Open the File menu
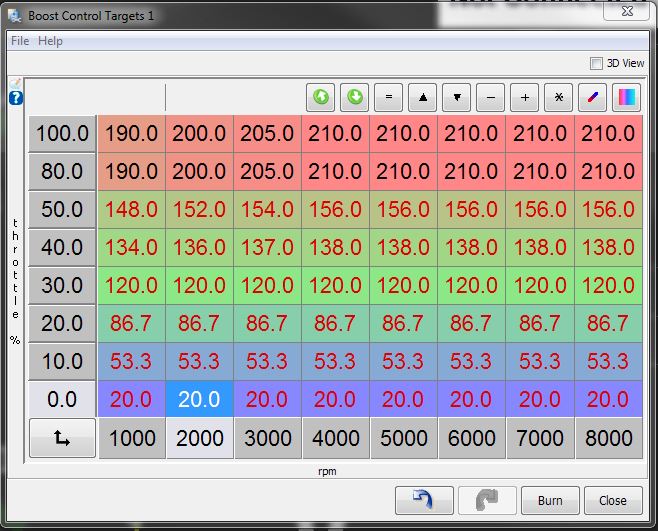658x531 pixels. [20, 41]
